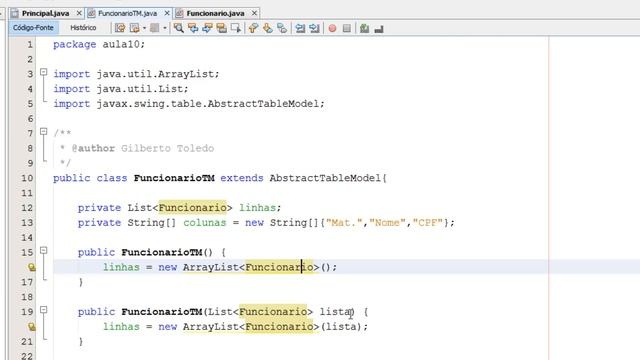Click the "colunas" variable on line 13
This screenshot has width=640, height=360.
[x=204, y=222]
